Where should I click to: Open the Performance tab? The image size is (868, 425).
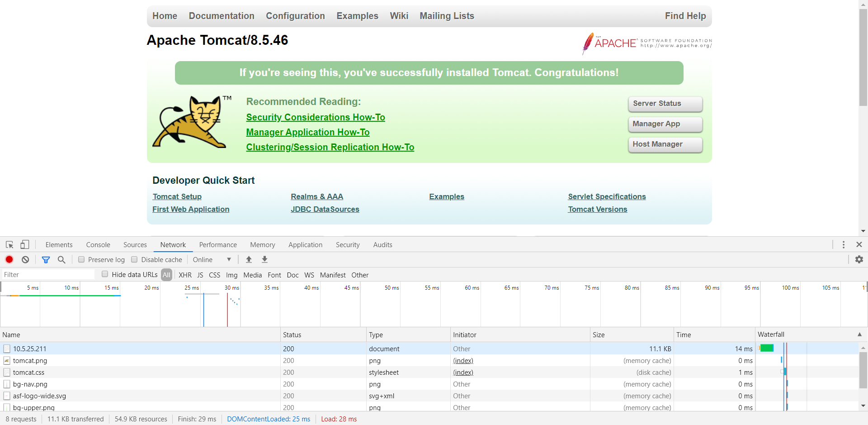[218, 245]
